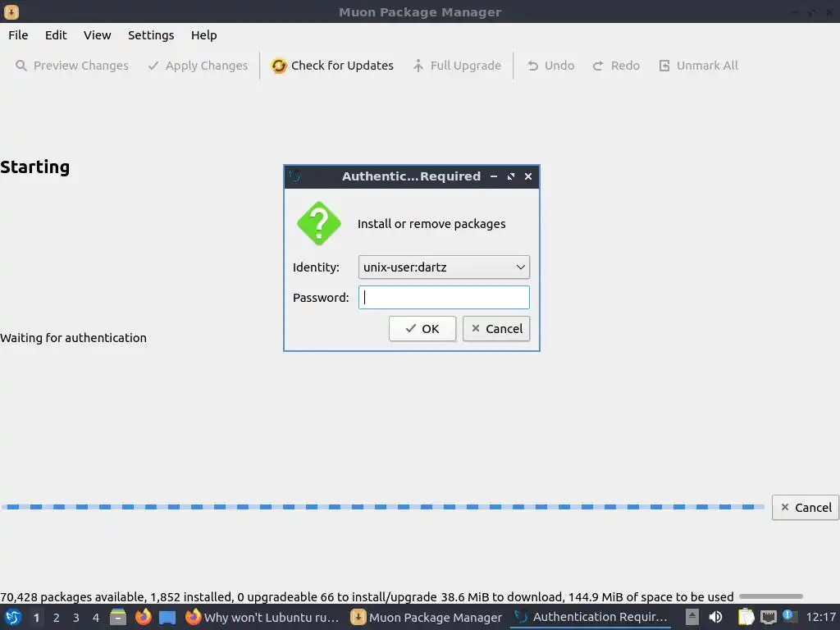Click the Redo toolbar button
This screenshot has width=840, height=630.
[x=616, y=66]
